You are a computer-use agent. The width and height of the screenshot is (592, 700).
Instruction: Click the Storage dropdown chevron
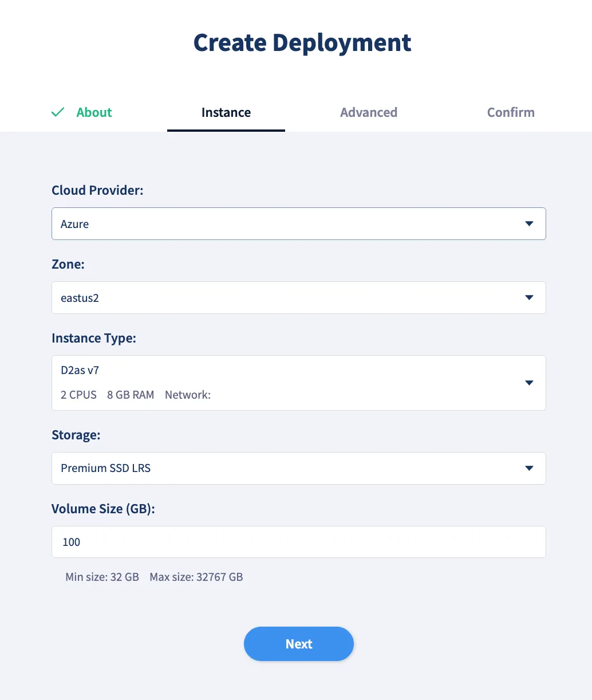coord(529,468)
